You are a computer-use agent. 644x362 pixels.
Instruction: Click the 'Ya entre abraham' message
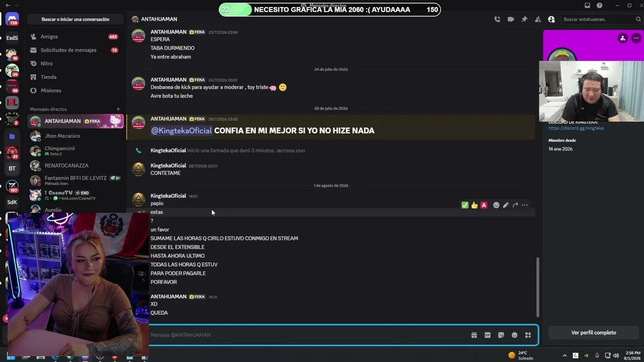171,57
